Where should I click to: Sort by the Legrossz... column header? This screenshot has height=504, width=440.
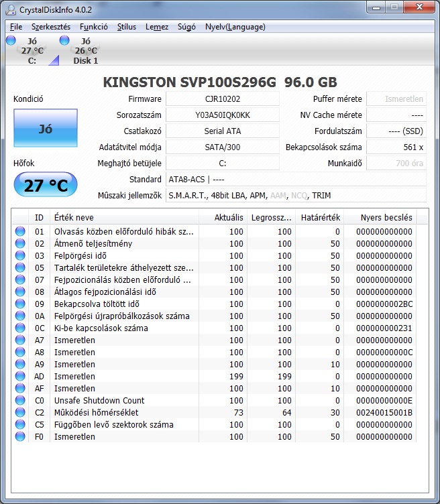tap(271, 217)
